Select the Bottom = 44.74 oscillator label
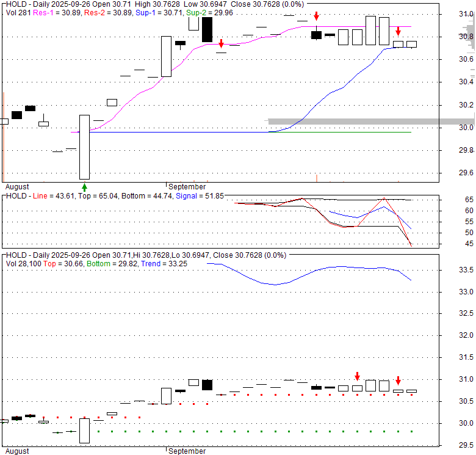Screen dimensions: 476x455 [x=146, y=196]
